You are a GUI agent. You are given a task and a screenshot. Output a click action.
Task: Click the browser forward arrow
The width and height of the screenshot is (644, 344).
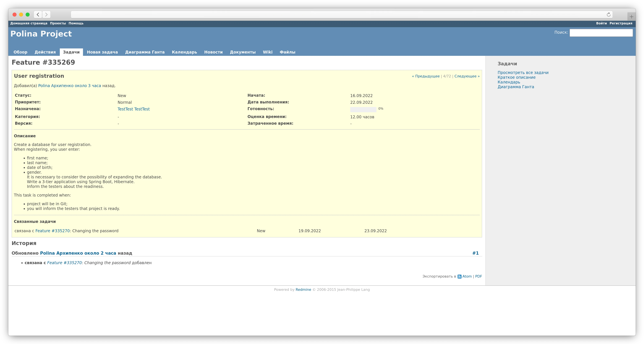46,15
